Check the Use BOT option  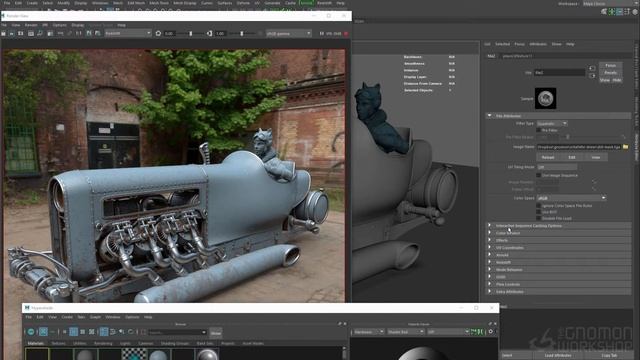click(x=538, y=212)
